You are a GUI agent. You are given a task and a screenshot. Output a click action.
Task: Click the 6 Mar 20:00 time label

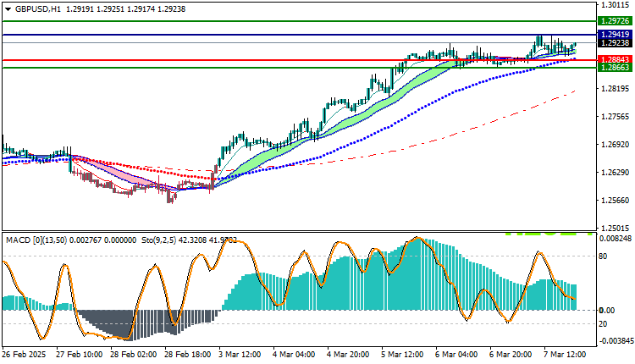pos(511,355)
